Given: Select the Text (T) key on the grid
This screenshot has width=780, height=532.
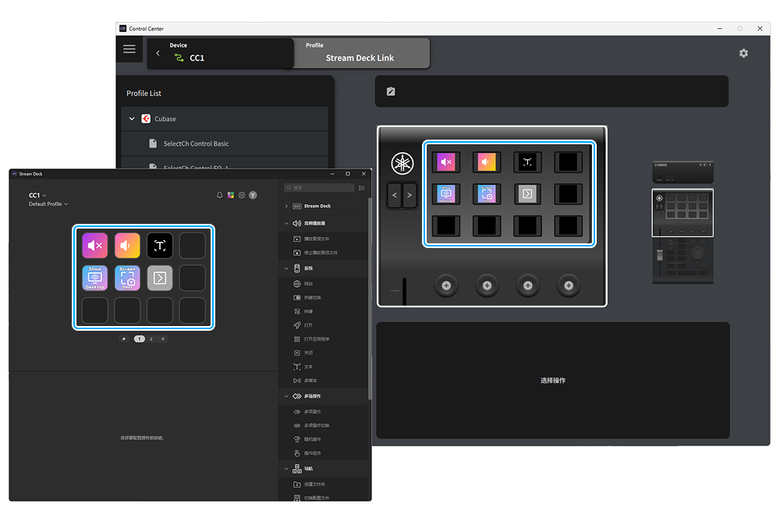Looking at the screenshot, I should 159,245.
